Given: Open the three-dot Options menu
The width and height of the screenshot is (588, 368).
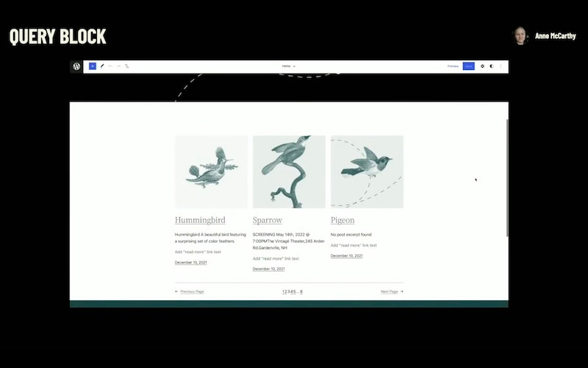Looking at the screenshot, I should click(501, 66).
